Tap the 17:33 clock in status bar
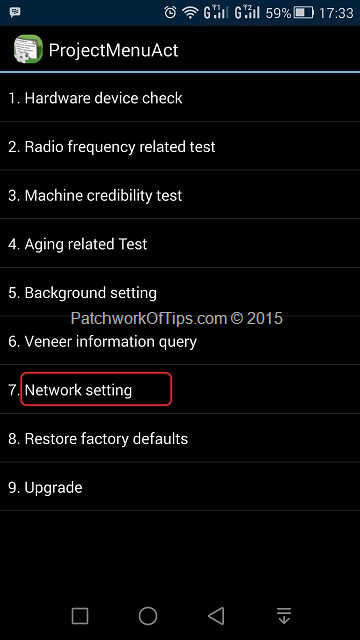Image resolution: width=360 pixels, height=640 pixels. 336,13
